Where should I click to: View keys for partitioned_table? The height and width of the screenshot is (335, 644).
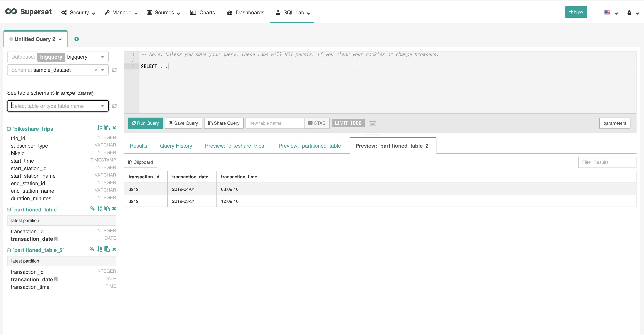click(x=92, y=209)
